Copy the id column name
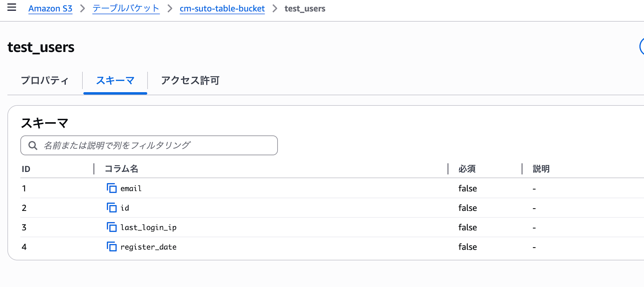Screen dimensions: 644x287 [x=111, y=208]
